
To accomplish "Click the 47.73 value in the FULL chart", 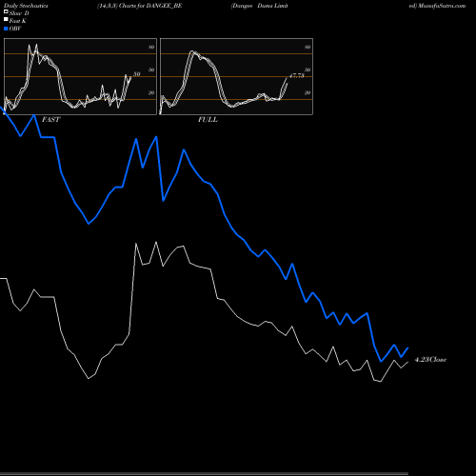I will tap(297, 75).
